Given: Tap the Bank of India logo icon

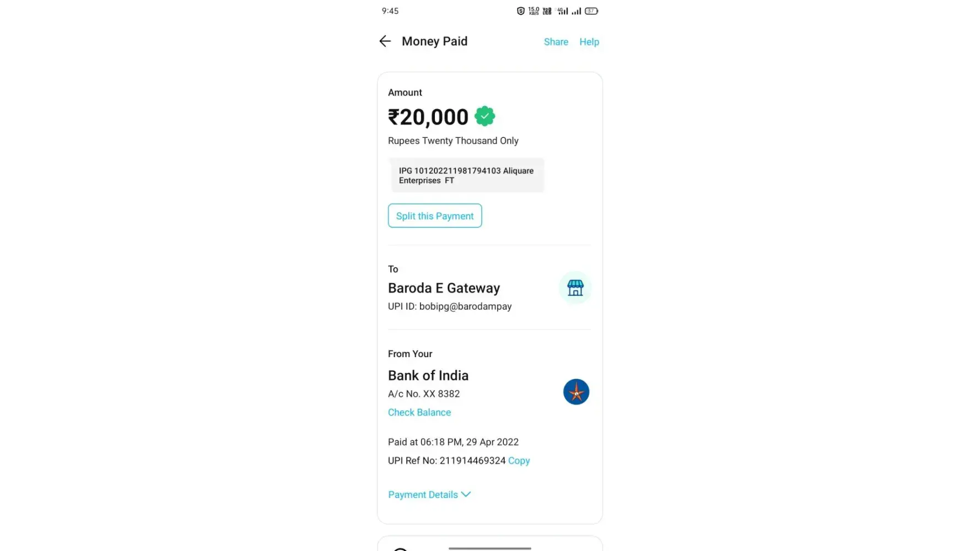Looking at the screenshot, I should (576, 392).
